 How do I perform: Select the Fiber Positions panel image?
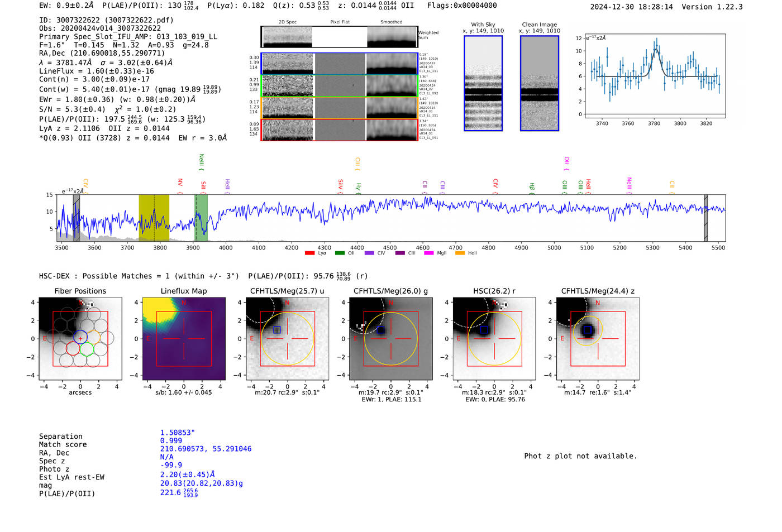pos(80,339)
